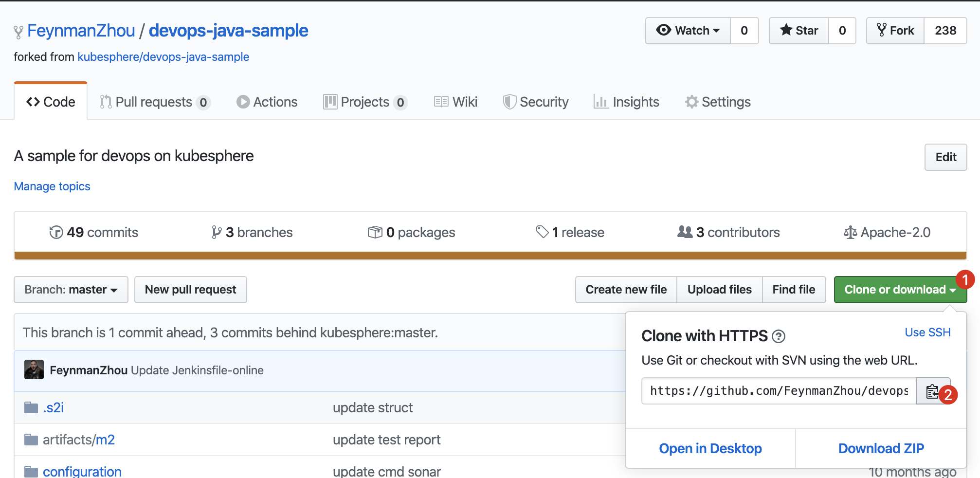Click Open in Desktop
The image size is (980, 478).
click(x=710, y=448)
